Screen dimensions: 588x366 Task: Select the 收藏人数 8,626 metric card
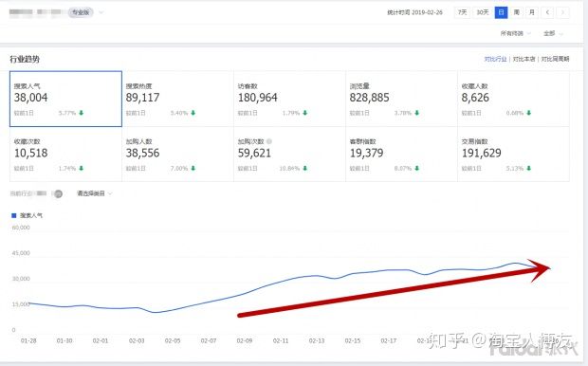point(513,99)
